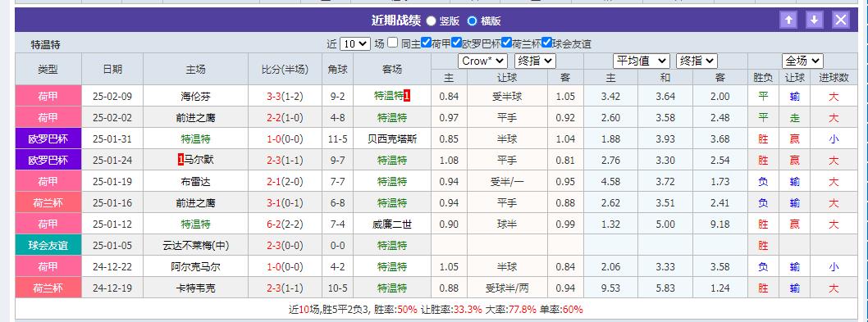This screenshot has height=322, width=868.
Task: Open 云达不莱梅(中) team link
Action: click(195, 246)
